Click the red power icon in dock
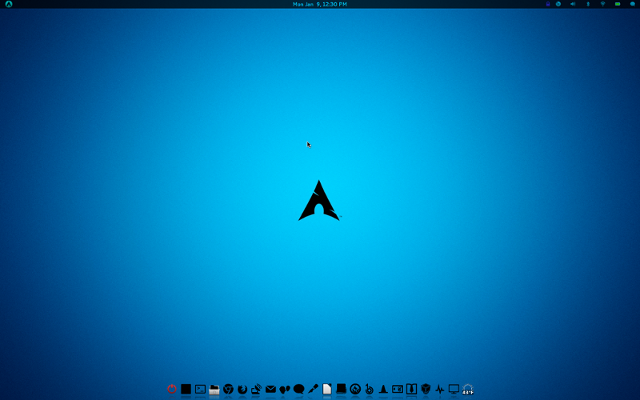This screenshot has width=640, height=400. pos(172,389)
